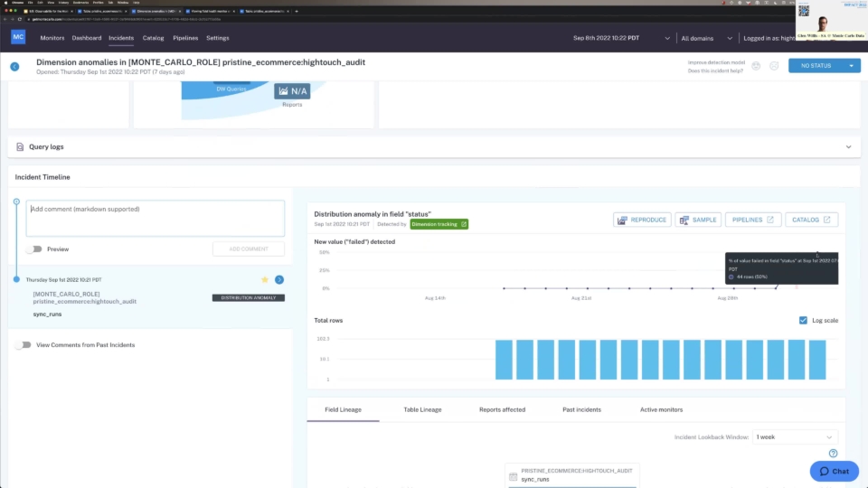868x488 pixels.
Task: Open the NO STATUS dropdown arrow
Action: point(852,66)
